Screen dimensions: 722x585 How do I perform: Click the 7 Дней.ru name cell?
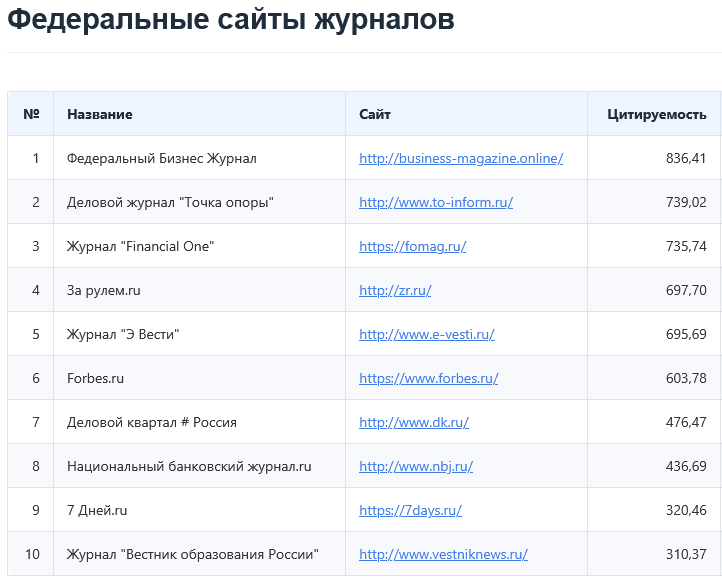pos(199,510)
